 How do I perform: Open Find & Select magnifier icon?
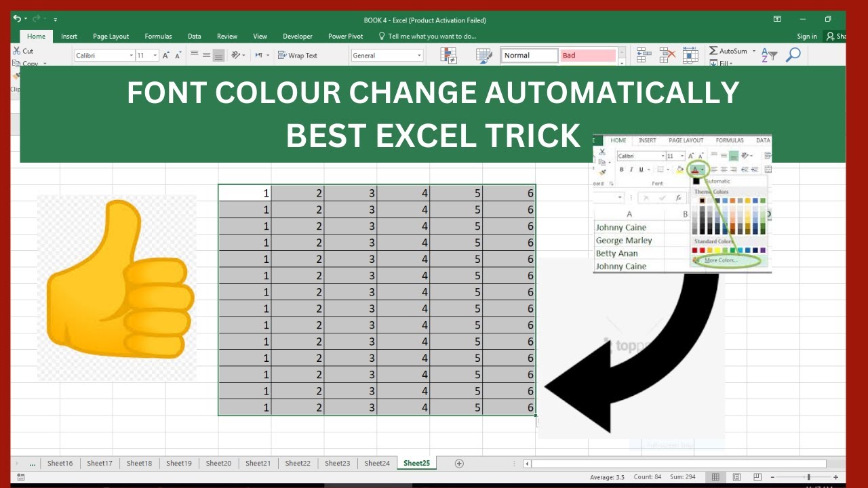click(793, 54)
